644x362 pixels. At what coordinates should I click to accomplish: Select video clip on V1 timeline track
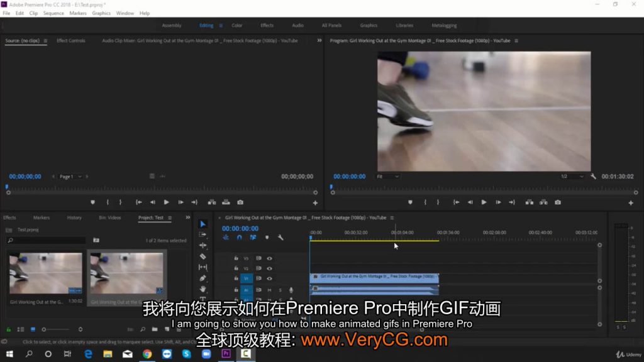pos(374,277)
